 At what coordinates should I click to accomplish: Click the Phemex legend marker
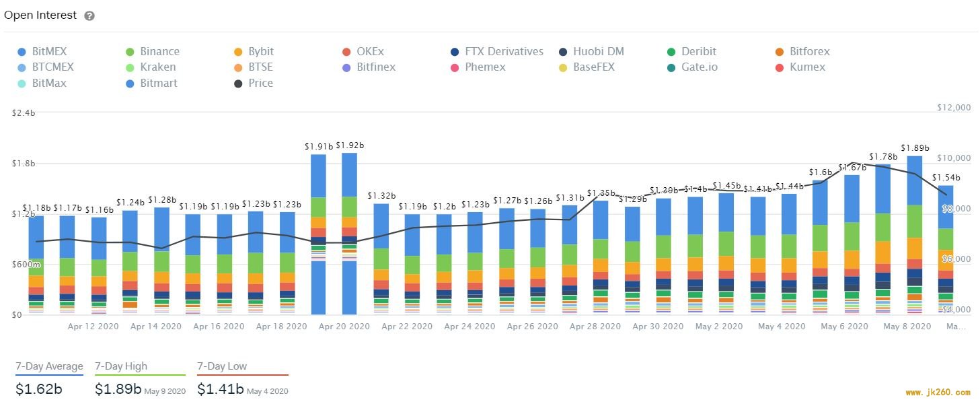tap(455, 67)
